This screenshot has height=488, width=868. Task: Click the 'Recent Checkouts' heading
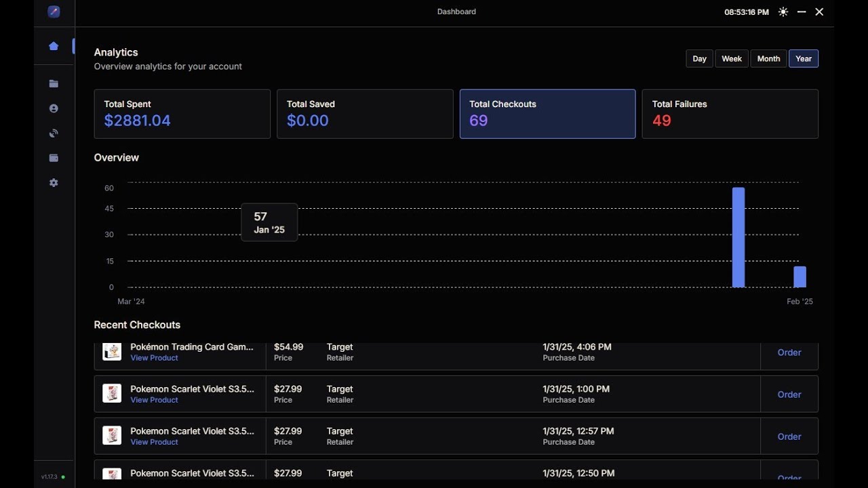click(x=137, y=325)
